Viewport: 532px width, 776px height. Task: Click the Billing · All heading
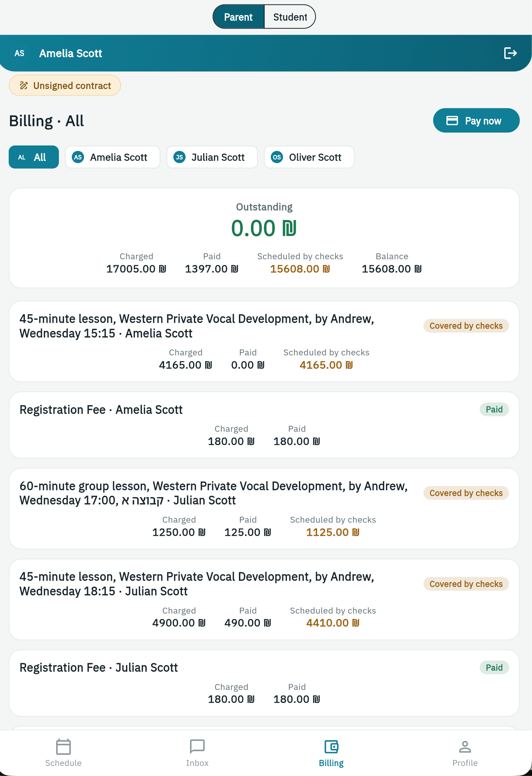pyautogui.click(x=46, y=121)
